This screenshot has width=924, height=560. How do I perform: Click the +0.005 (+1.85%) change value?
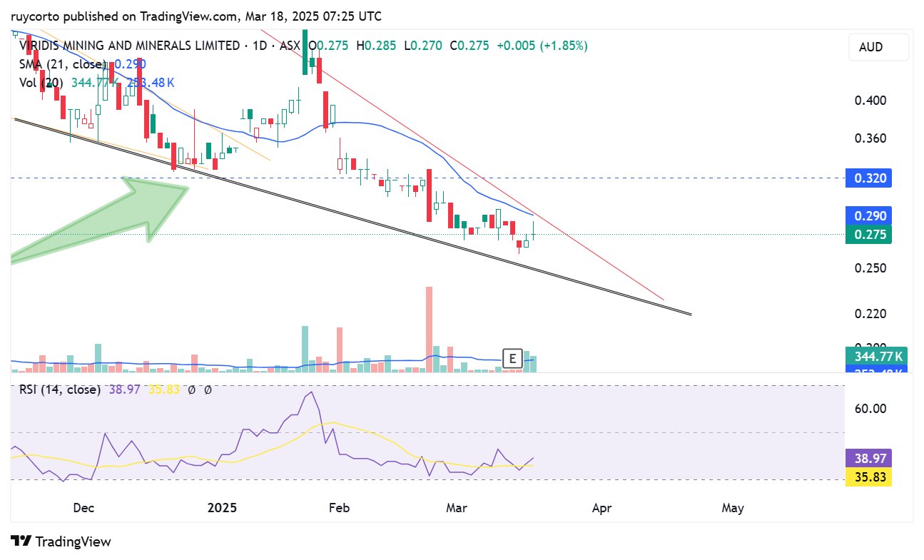pos(542,46)
